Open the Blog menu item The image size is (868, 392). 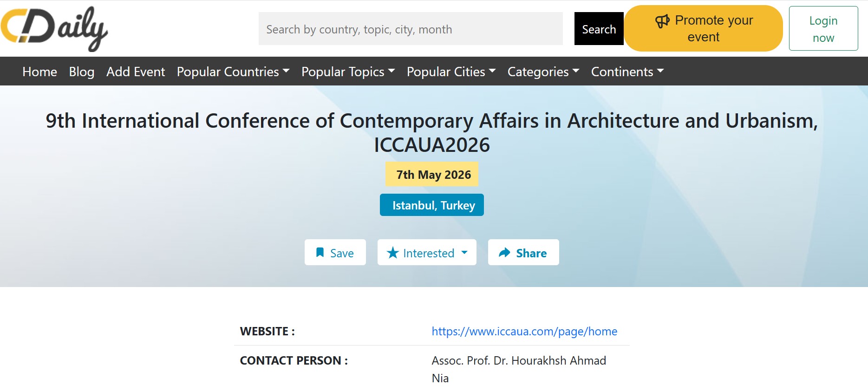click(x=82, y=72)
